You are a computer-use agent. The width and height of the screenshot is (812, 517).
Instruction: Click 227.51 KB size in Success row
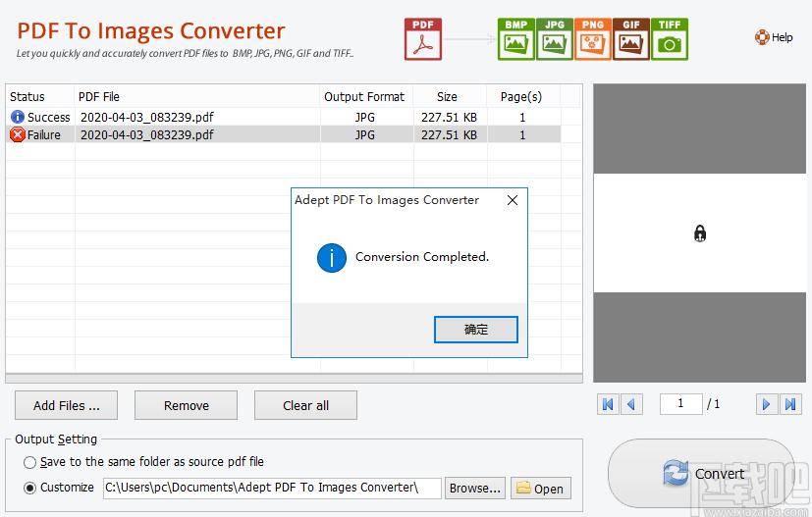449,118
